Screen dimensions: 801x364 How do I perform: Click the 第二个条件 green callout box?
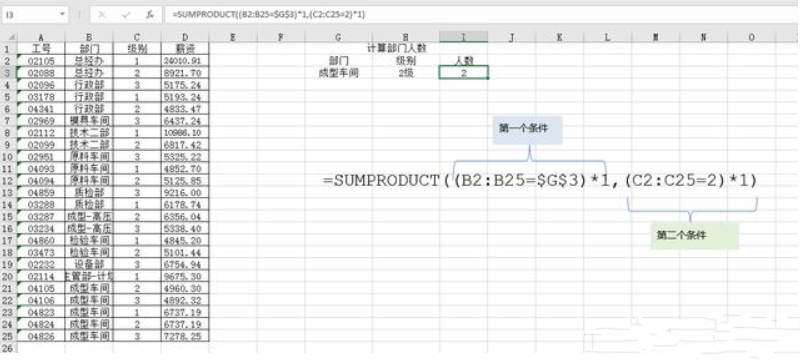pos(695,236)
